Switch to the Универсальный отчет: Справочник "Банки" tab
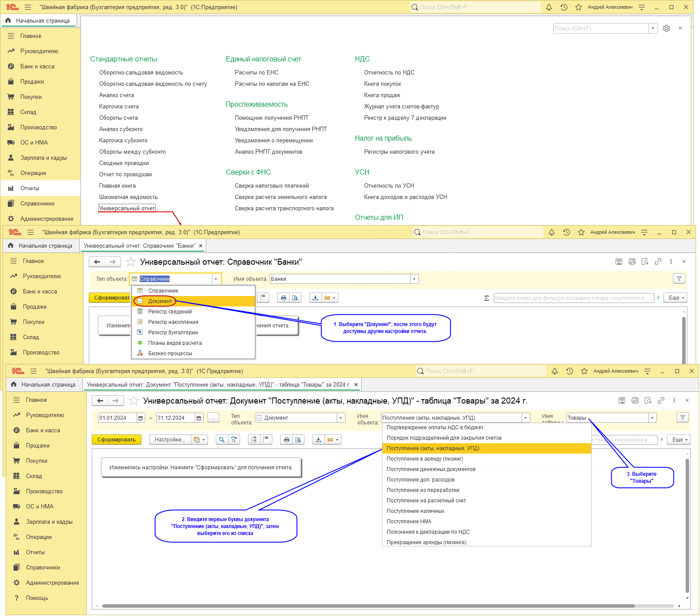 140,246
